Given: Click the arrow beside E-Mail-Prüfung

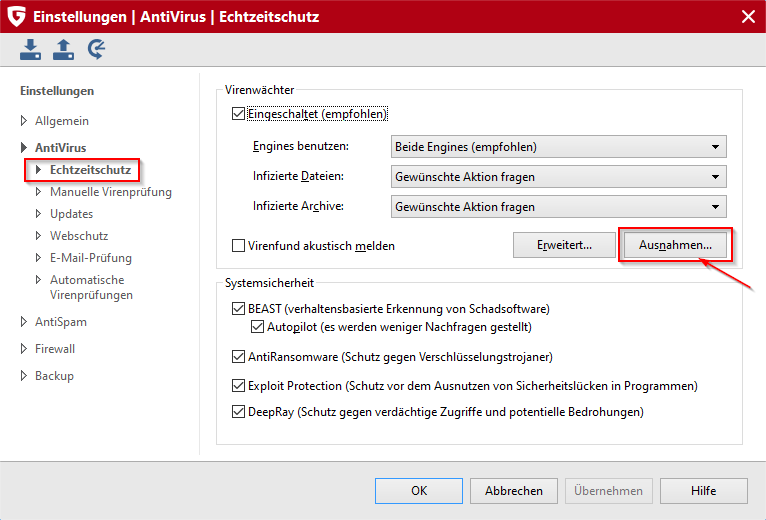Looking at the screenshot, I should coord(39,258).
